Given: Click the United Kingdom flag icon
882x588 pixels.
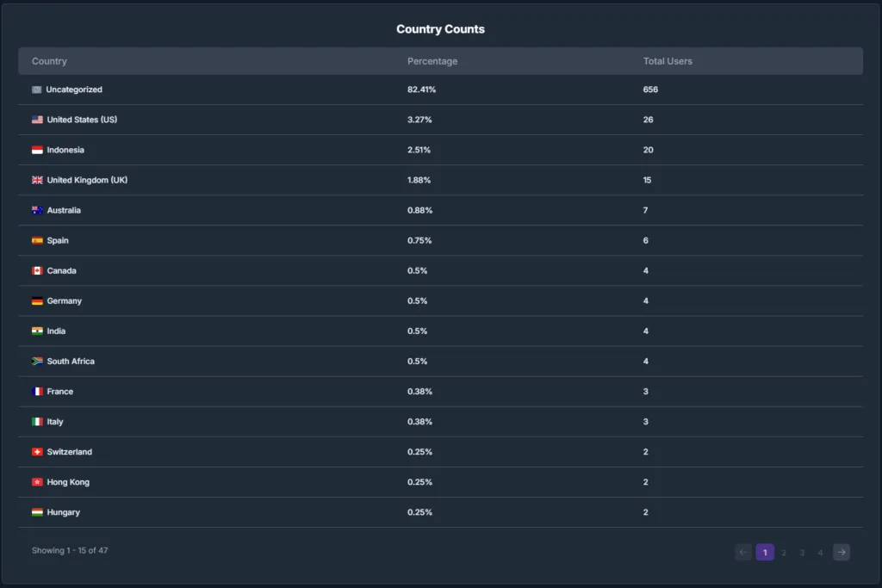Looking at the screenshot, I should click(37, 180).
